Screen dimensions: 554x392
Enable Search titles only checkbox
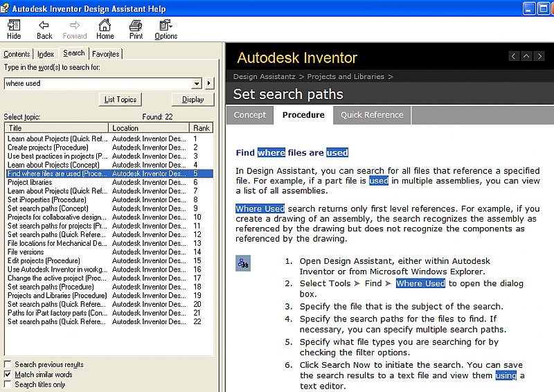[x=8, y=384]
